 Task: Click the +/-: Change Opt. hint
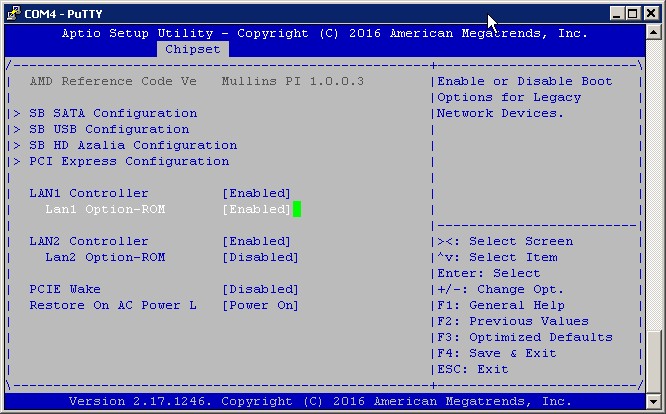pos(501,290)
